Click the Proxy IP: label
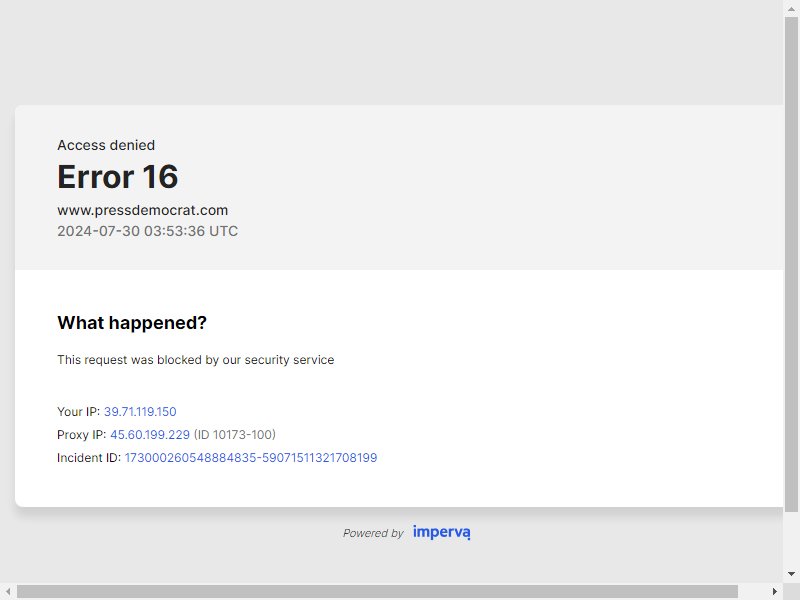This screenshot has width=800, height=600. [82, 435]
